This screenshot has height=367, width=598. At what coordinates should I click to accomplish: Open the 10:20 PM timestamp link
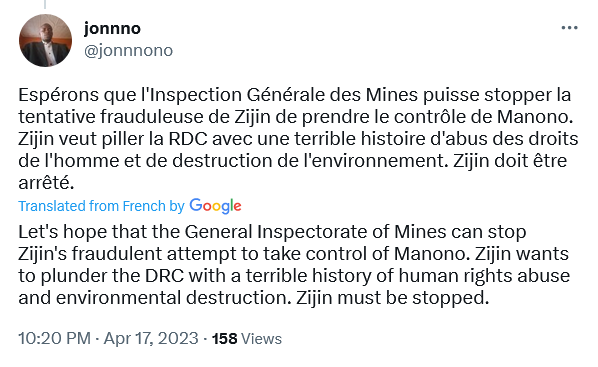point(55,338)
